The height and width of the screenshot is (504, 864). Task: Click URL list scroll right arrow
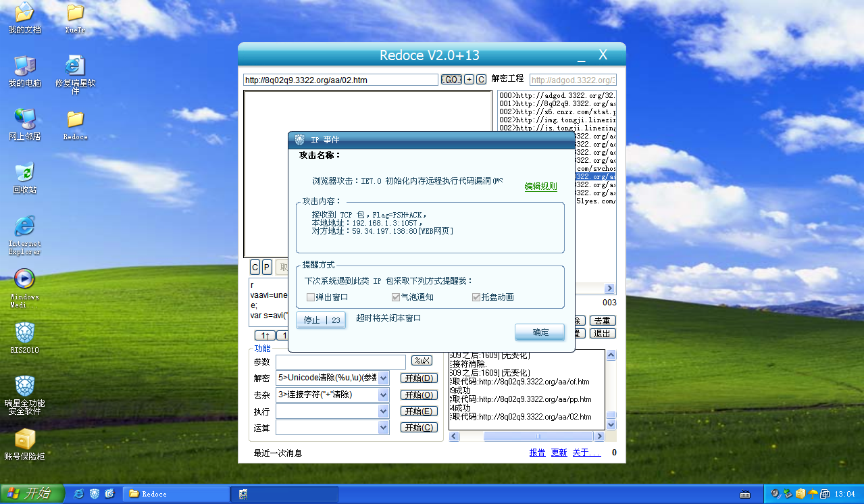(x=610, y=288)
